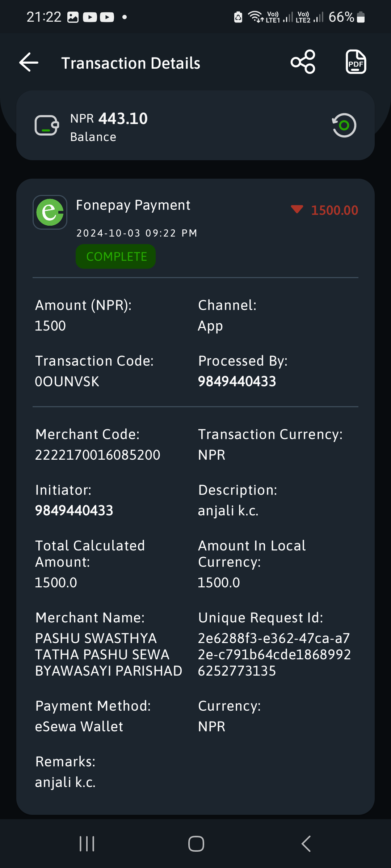The width and height of the screenshot is (391, 868).
Task: Tap the Unique Request Id value
Action: (x=274, y=655)
